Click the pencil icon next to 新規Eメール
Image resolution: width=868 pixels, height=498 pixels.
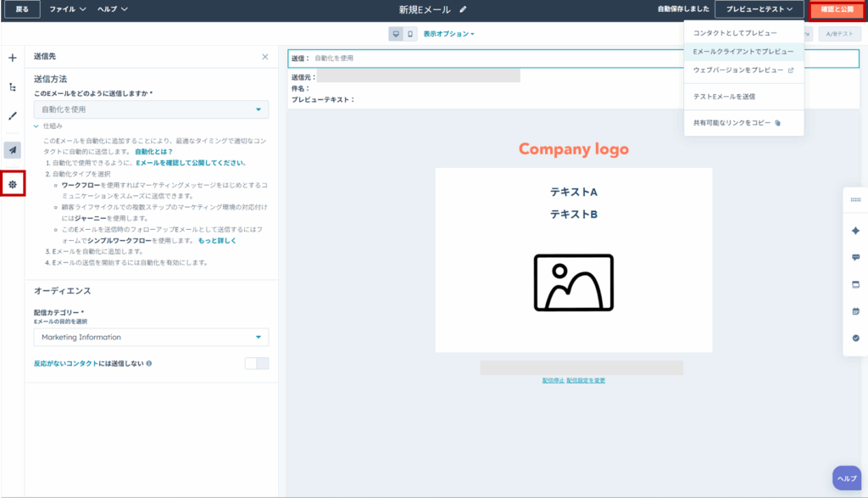(463, 9)
